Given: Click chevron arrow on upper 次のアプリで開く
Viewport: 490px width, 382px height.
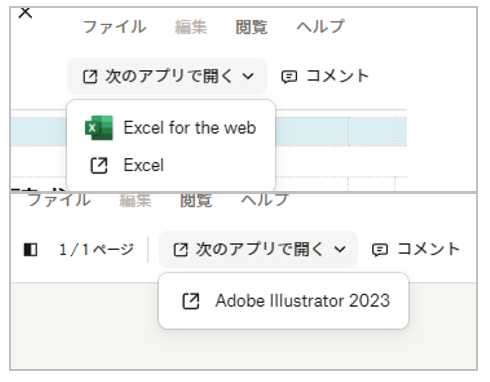Looking at the screenshot, I should (248, 76).
